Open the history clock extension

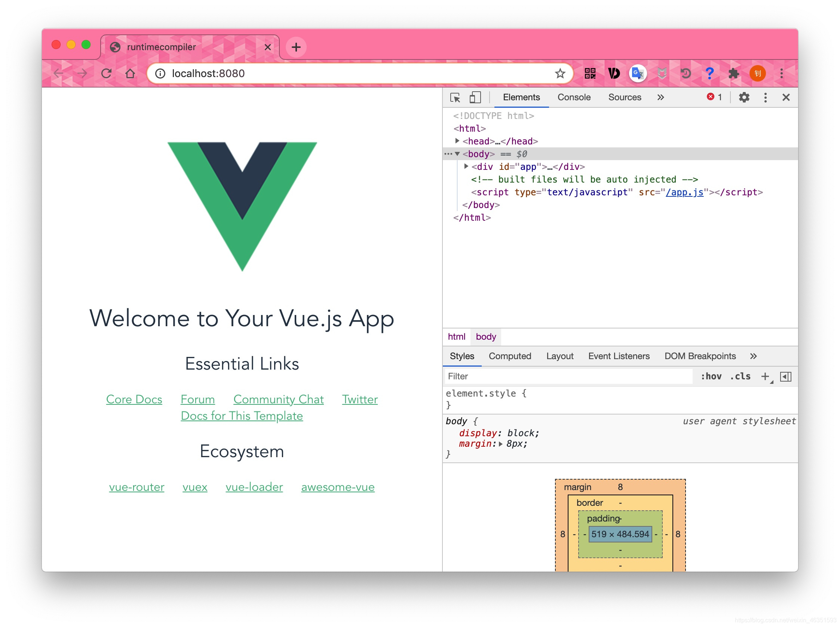(x=685, y=73)
